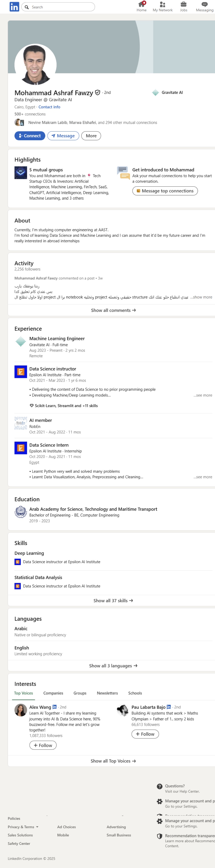
Task: Switch to the Newsletters interests tab
Action: (x=107, y=693)
